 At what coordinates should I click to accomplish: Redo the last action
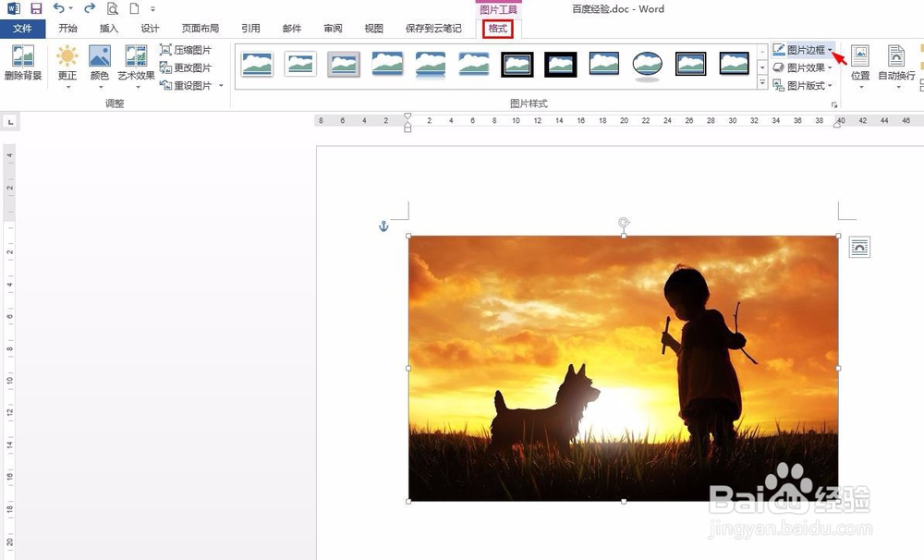click(90, 8)
